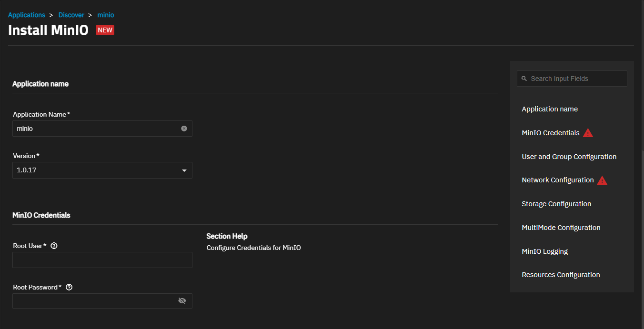The height and width of the screenshot is (329, 644).
Task: Click the Discover breadcrumb link
Action: click(x=71, y=15)
